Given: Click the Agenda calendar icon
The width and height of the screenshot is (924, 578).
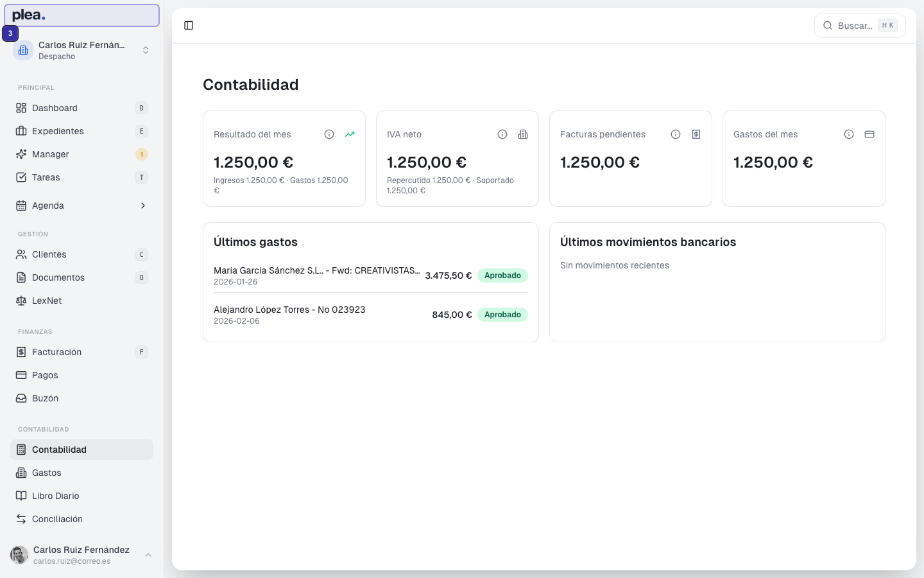Looking at the screenshot, I should pyautogui.click(x=21, y=206).
